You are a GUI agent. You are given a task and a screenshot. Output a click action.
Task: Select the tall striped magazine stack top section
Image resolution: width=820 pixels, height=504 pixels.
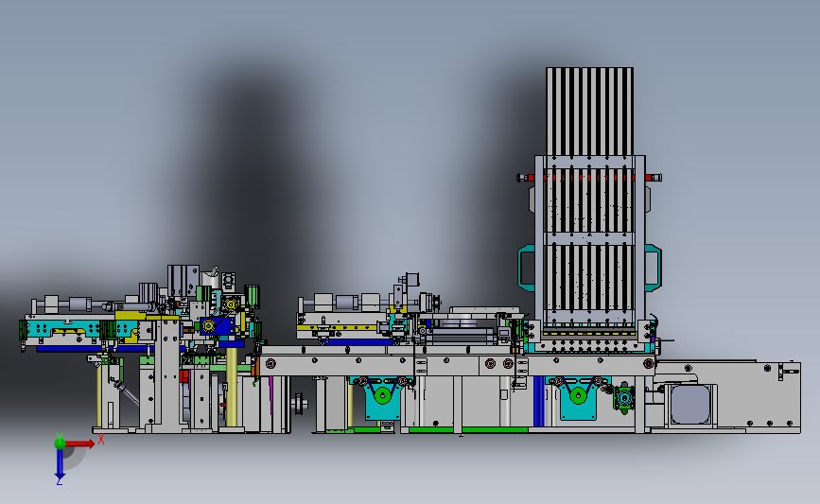pyautogui.click(x=589, y=112)
